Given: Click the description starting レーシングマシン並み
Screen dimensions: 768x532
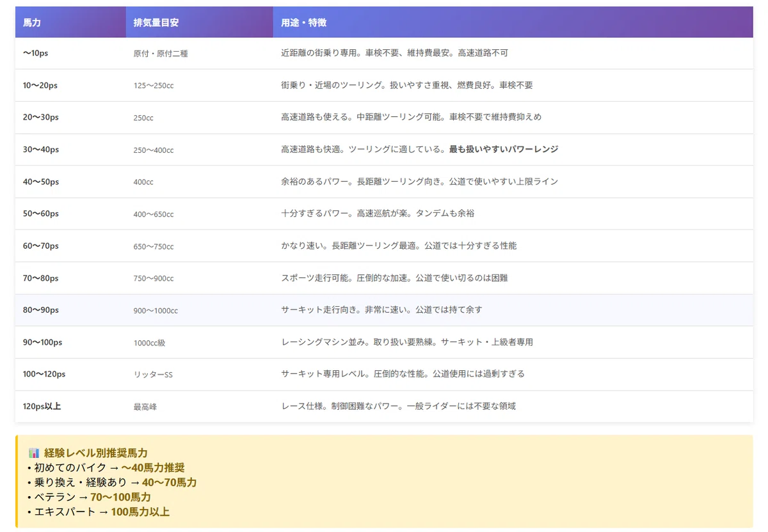Looking at the screenshot, I should [x=407, y=342].
